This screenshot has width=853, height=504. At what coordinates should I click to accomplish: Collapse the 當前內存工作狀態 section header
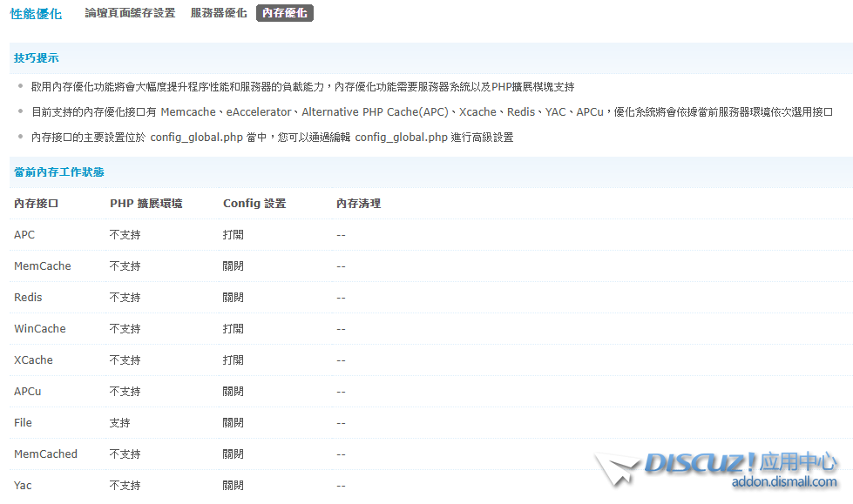pyautogui.click(x=59, y=172)
